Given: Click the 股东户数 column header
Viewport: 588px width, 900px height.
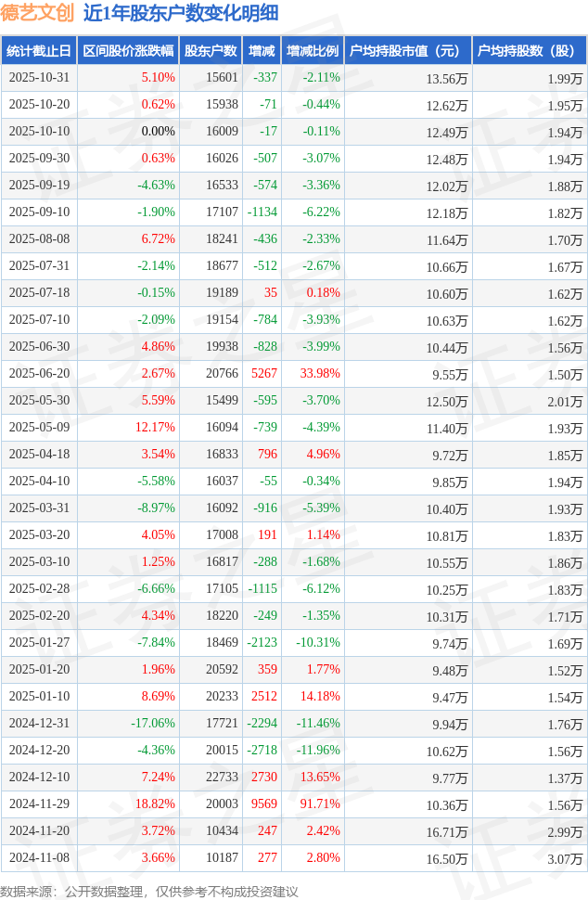Looking at the screenshot, I should point(211,51).
